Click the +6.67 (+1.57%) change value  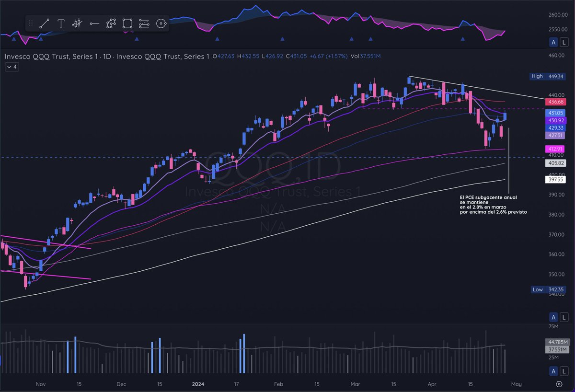(x=328, y=57)
